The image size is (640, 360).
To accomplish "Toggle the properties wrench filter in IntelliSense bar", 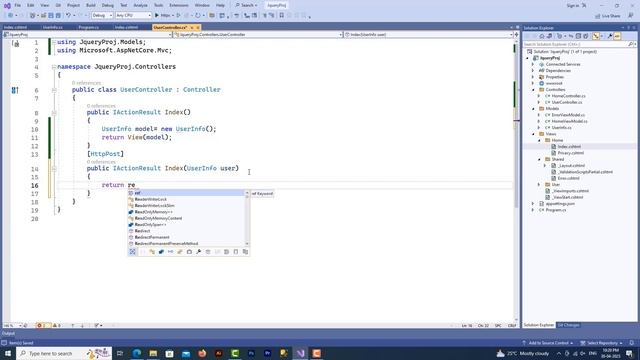I will [198, 252].
